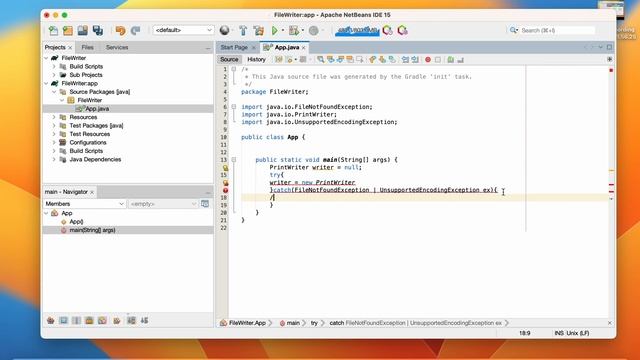Close the Start Page tab
Viewport: 640px width, 360px height.
pos(253,48)
